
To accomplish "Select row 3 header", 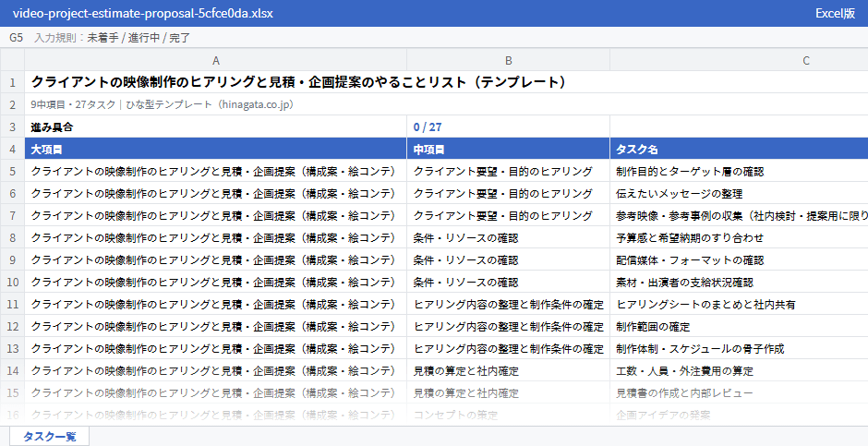I will [12, 127].
